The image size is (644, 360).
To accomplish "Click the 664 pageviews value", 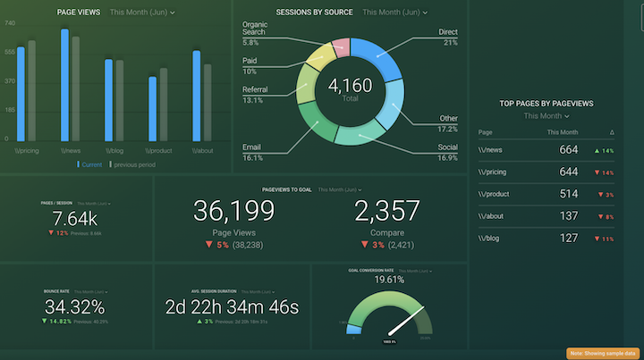I will (x=569, y=150).
